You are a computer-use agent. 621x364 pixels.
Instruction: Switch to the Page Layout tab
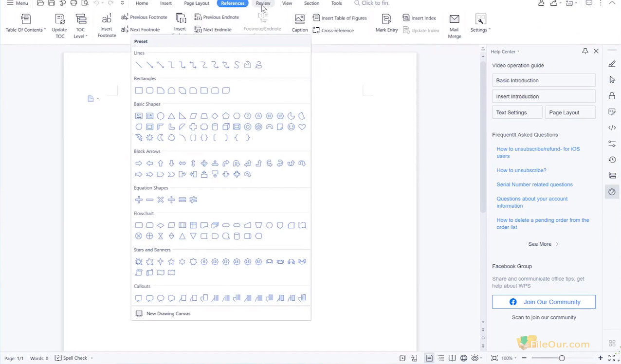click(197, 3)
